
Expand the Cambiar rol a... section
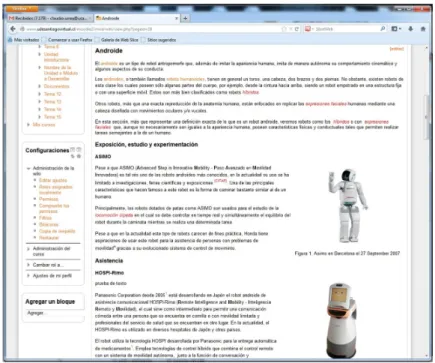[28, 265]
